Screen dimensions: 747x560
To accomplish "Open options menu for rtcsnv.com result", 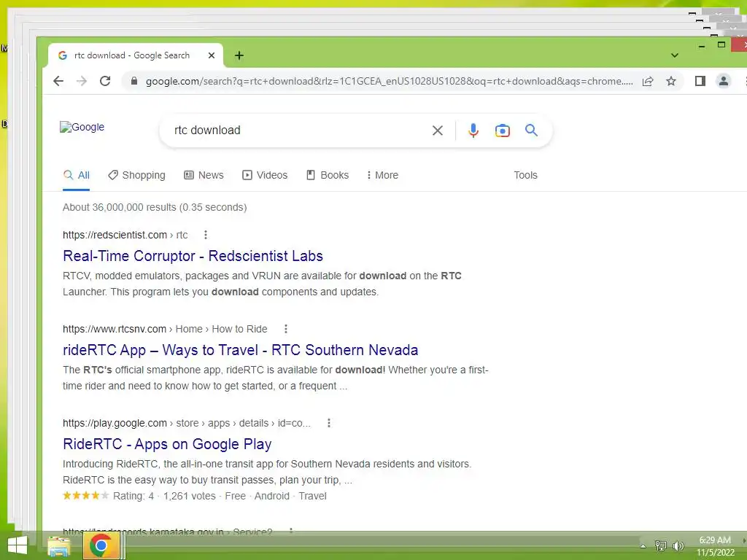I will (x=285, y=329).
